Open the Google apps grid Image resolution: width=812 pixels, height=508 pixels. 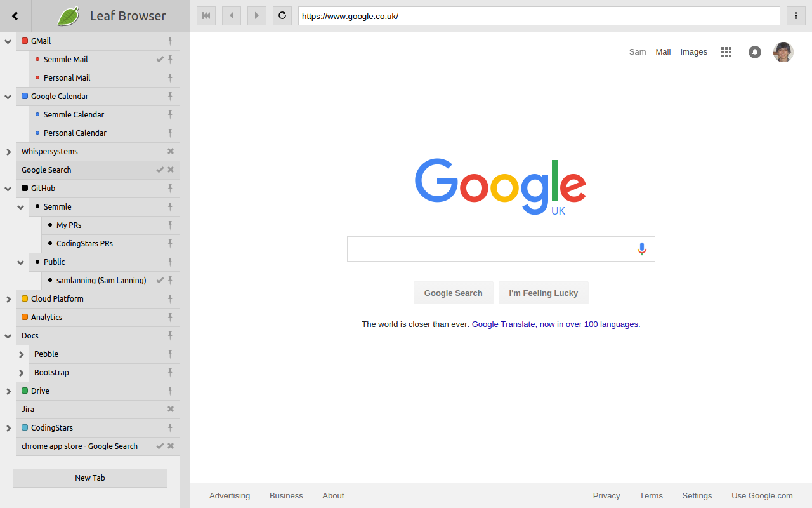(726, 51)
